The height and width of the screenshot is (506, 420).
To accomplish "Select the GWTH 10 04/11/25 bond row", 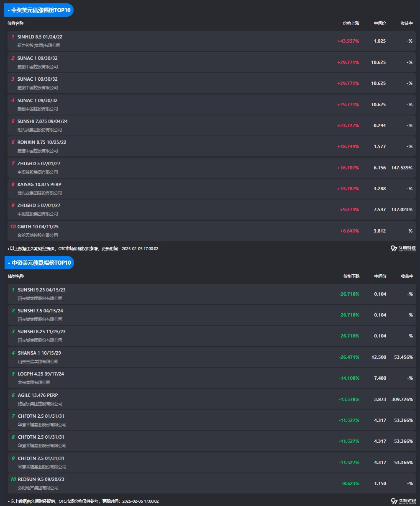I will click(38, 227).
